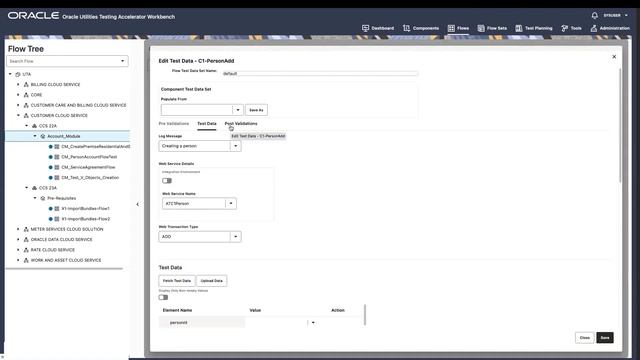This screenshot has width=640, height=360.
Task: Collapse the UTA root tree node
Action: pyautogui.click(x=10, y=74)
